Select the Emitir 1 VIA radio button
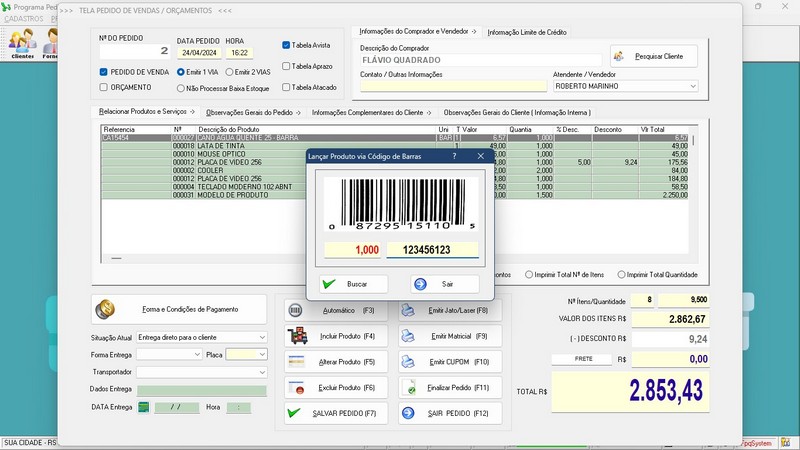Screen dimensions: 800x450 pyautogui.click(x=181, y=72)
